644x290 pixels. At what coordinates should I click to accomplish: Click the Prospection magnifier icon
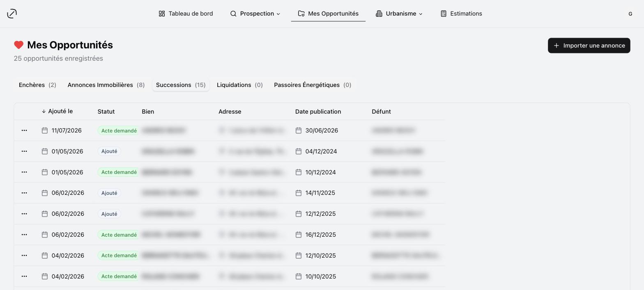point(233,14)
